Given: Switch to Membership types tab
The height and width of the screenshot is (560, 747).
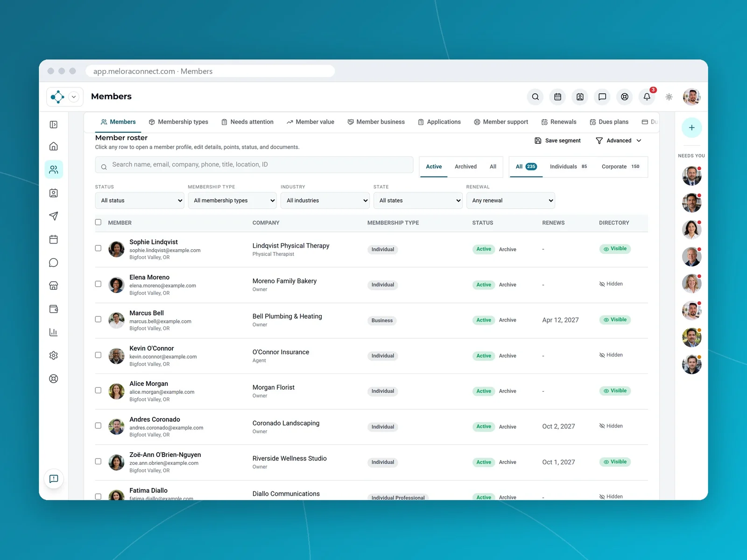Looking at the screenshot, I should tap(178, 122).
